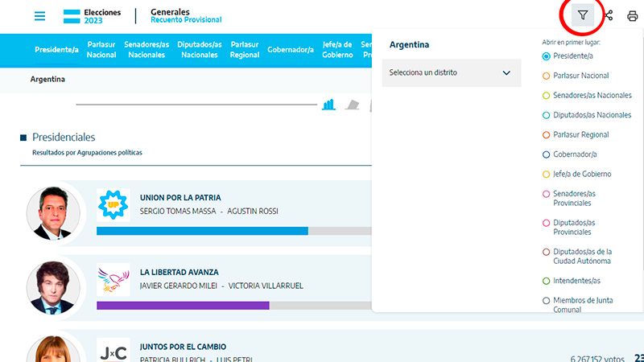644x362 pixels.
Task: Click the LA LIBERTAD AVANZA heading
Action: (x=179, y=273)
